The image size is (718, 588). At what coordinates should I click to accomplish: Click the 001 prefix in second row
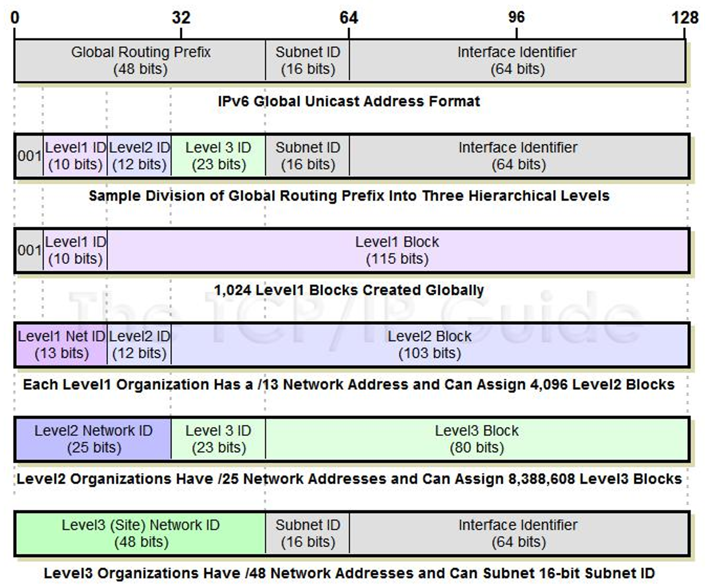[x=30, y=156]
